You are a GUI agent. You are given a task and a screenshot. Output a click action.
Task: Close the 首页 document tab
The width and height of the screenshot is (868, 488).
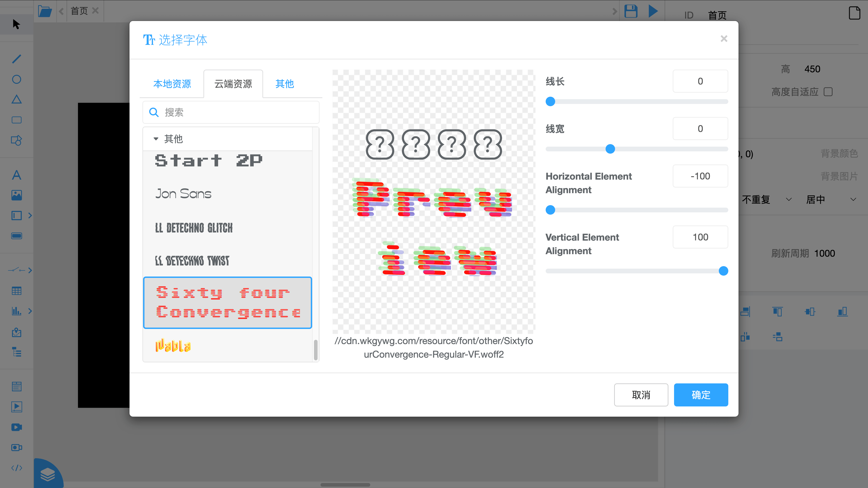pos(95,11)
